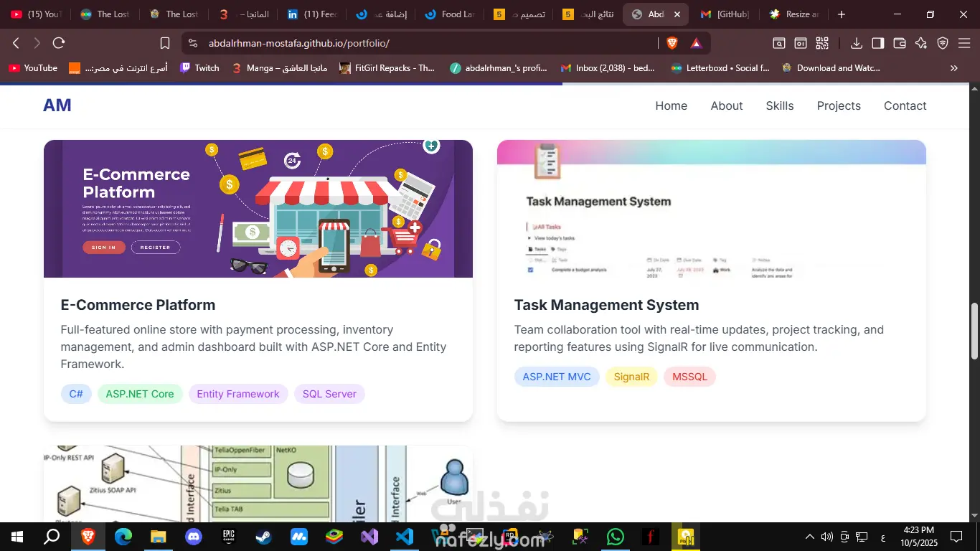This screenshot has height=551, width=980.
Task: Click the Task Management System preview image
Action: point(712,209)
